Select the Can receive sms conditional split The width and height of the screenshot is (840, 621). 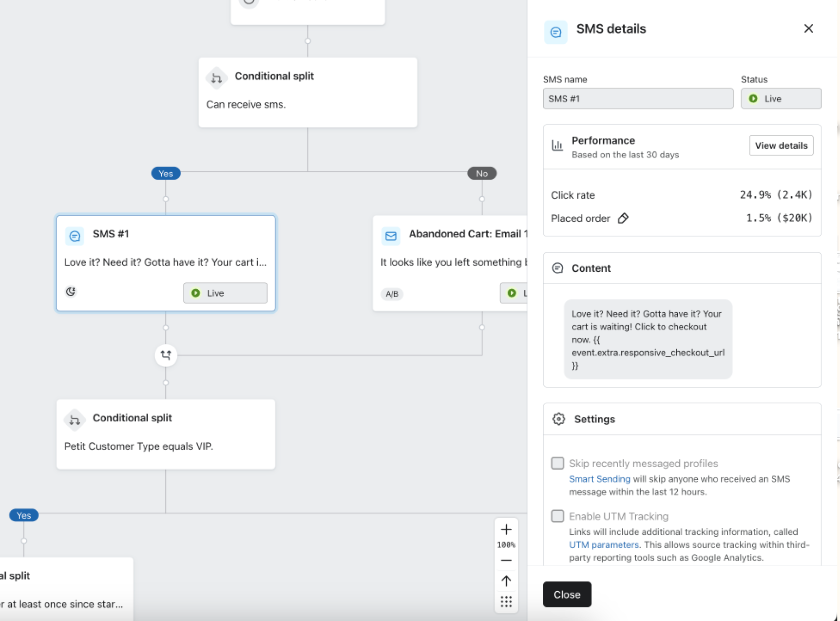[307, 93]
